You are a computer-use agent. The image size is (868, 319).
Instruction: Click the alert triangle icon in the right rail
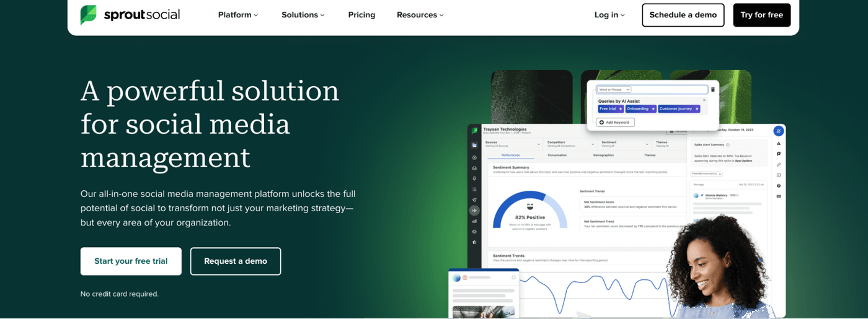click(779, 143)
